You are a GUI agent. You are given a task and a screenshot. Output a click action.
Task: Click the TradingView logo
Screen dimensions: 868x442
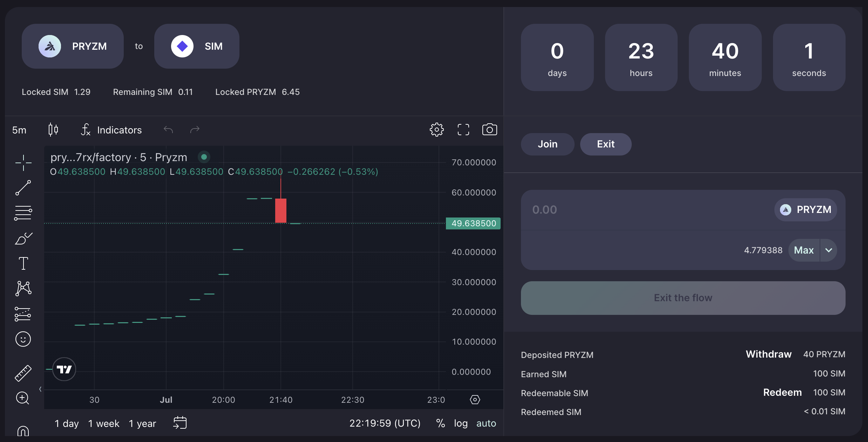[64, 369]
